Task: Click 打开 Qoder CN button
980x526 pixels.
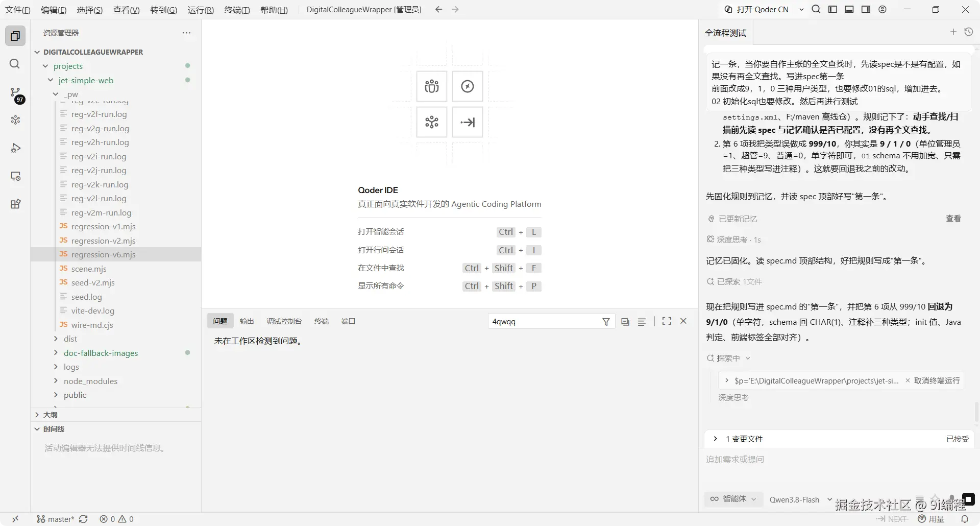Action: pyautogui.click(x=757, y=9)
